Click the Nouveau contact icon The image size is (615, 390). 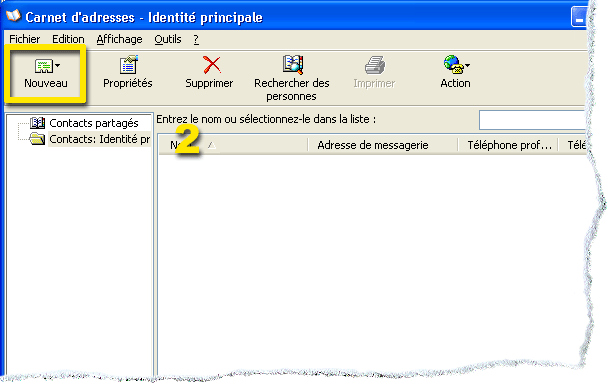44,66
